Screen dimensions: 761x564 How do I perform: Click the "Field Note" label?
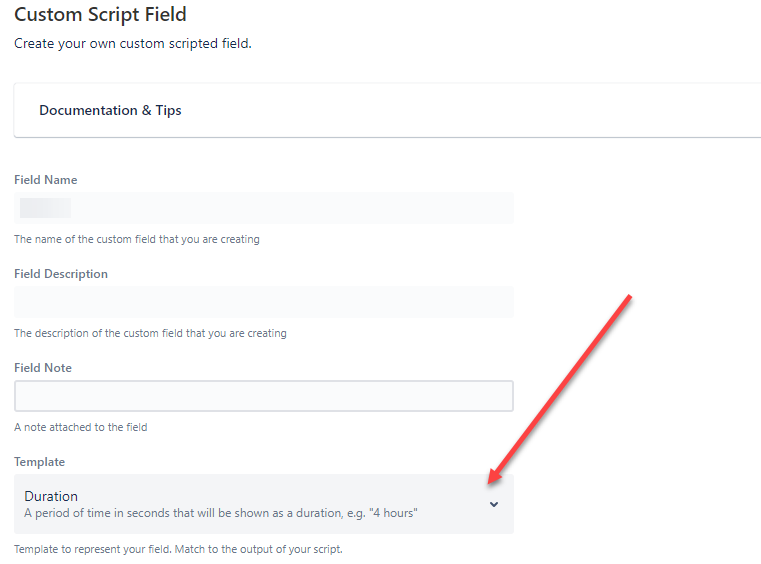43,368
